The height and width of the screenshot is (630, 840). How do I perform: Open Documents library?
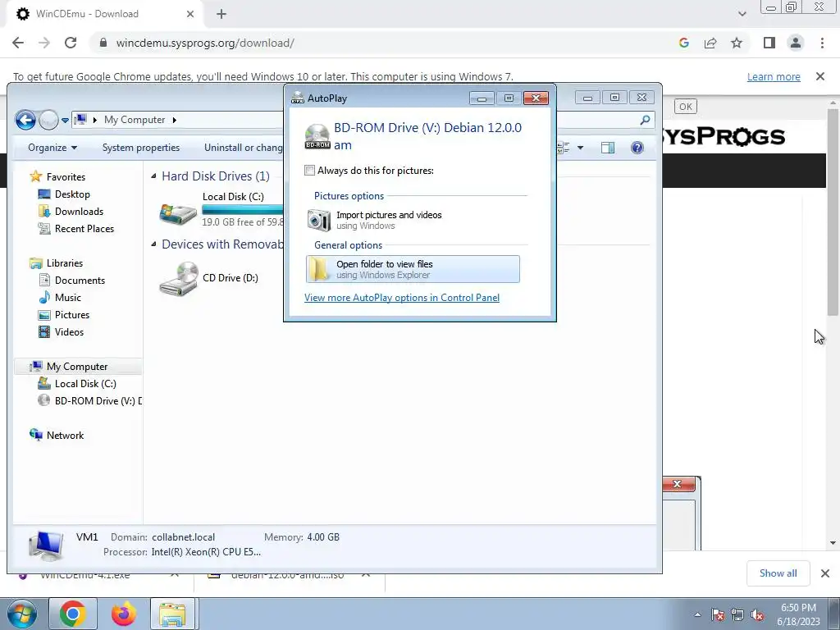(x=80, y=281)
